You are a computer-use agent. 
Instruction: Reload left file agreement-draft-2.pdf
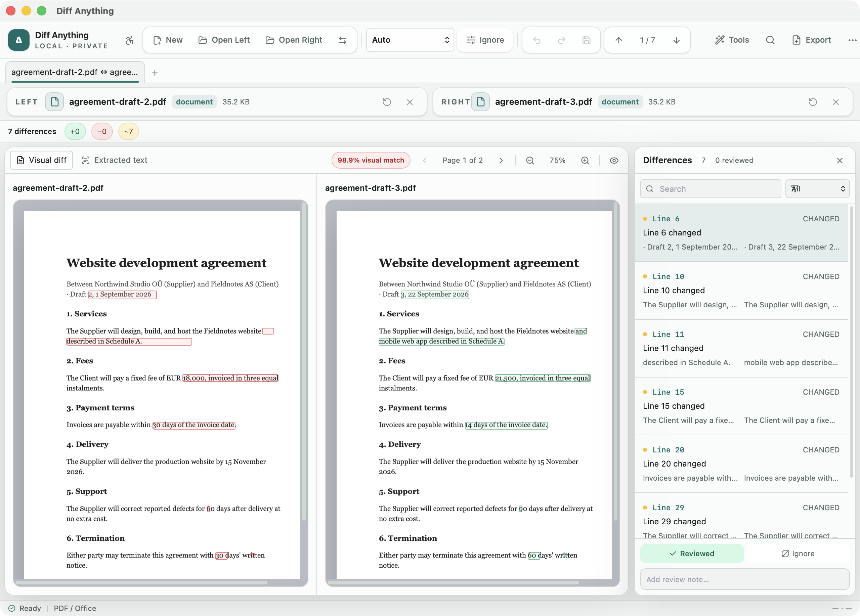[x=386, y=102]
